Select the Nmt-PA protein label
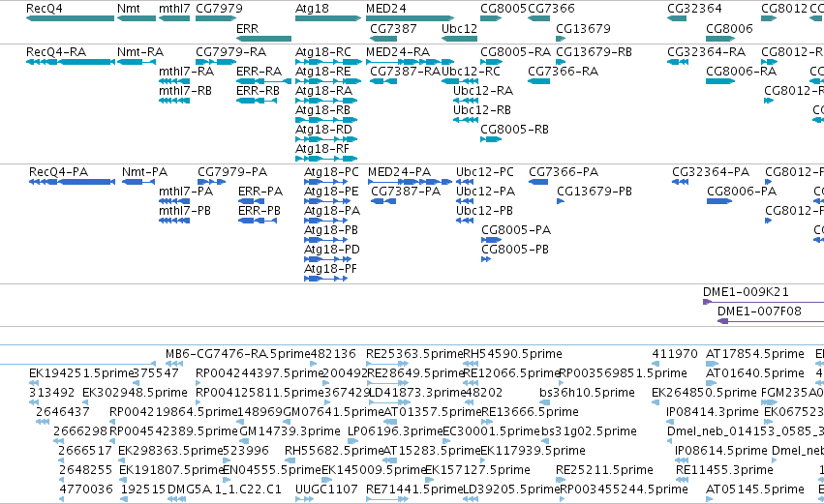The height and width of the screenshot is (504, 824). [x=144, y=172]
